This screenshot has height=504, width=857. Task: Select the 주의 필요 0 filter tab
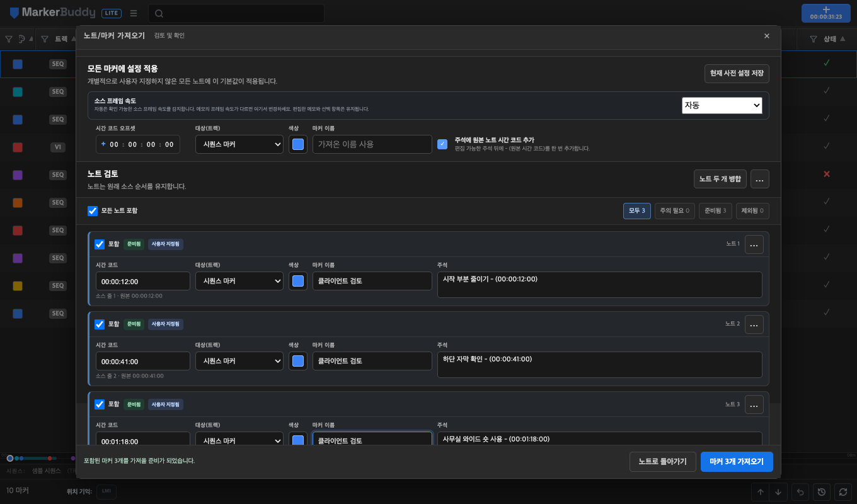[675, 211]
